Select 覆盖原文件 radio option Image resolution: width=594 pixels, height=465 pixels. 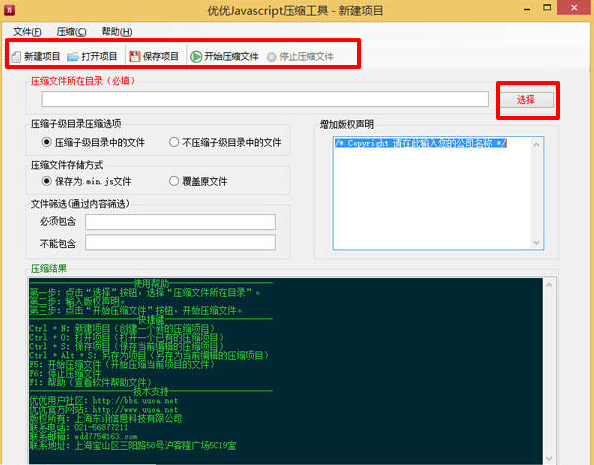[x=174, y=181]
